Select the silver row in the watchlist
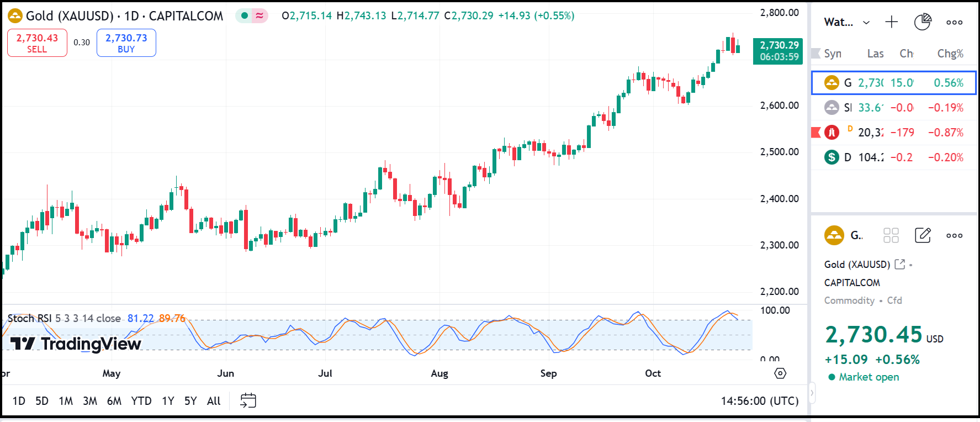 pos(893,108)
